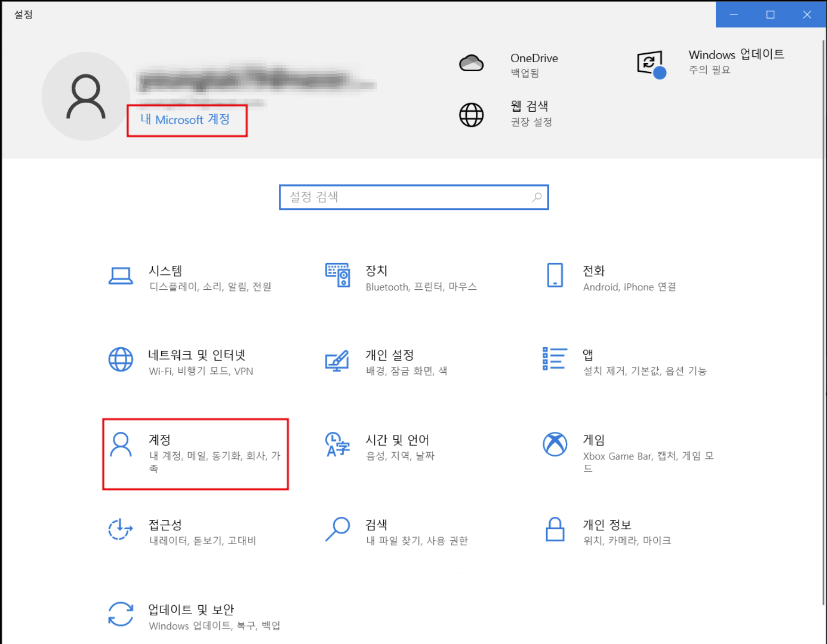The image size is (827, 644).
Task: Click the 검색 magnifying glass category icon
Action: click(337, 529)
